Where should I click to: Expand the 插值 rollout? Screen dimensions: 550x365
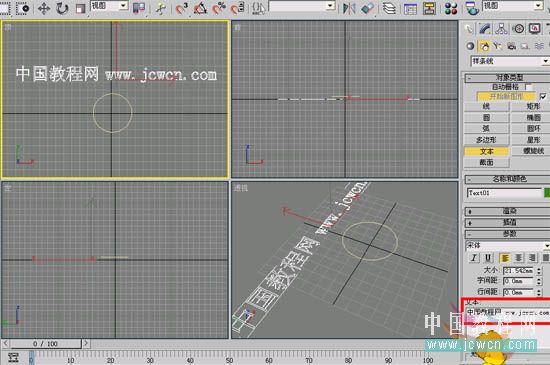(508, 222)
